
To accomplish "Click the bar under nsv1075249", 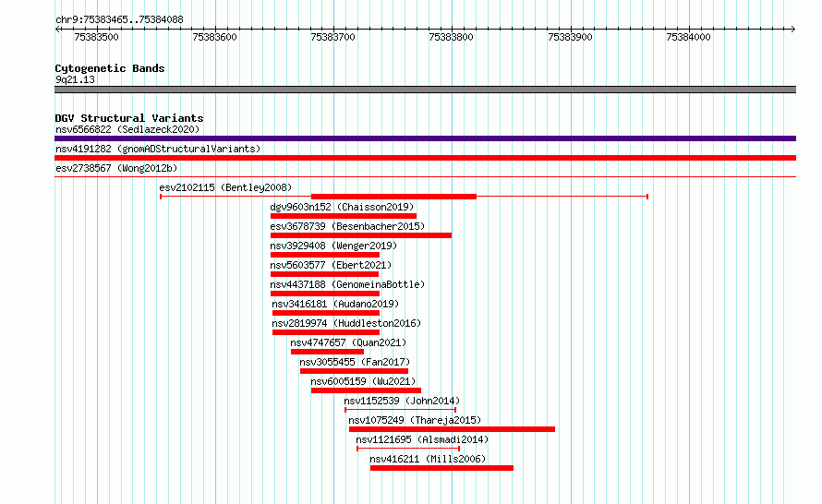I will click(452, 429).
